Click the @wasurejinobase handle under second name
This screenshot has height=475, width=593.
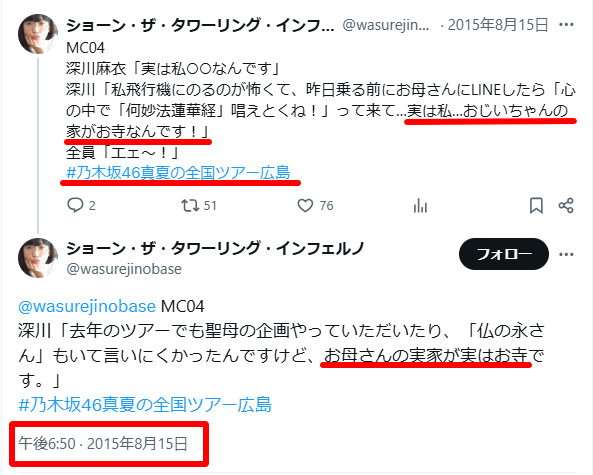(x=124, y=269)
